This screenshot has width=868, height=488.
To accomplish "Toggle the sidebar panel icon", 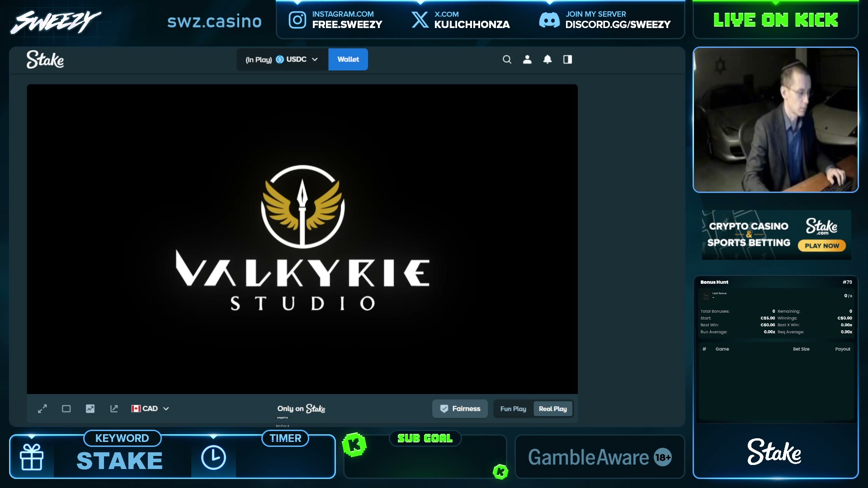I will 567,59.
